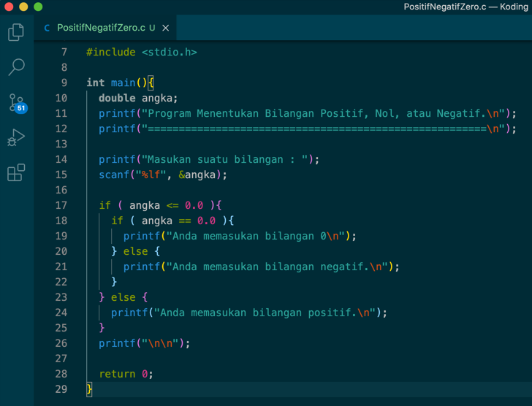Click the C file icon in the tab
The width and height of the screenshot is (532, 406).
(x=47, y=28)
